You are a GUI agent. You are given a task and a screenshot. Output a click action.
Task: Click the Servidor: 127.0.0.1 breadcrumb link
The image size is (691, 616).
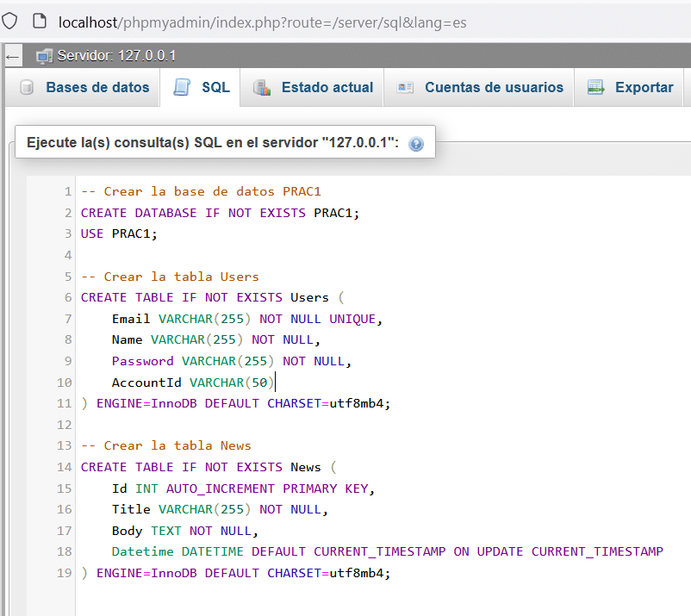pyautogui.click(x=116, y=56)
